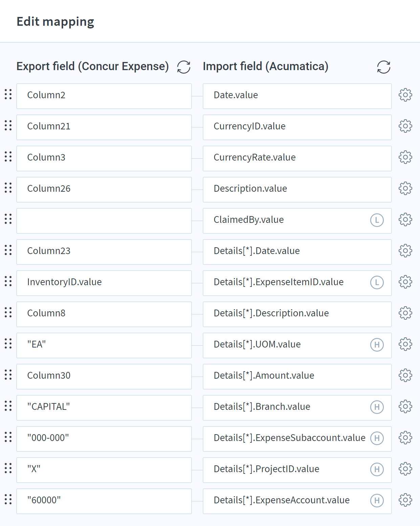Open settings gear for Description.value row

405,189
